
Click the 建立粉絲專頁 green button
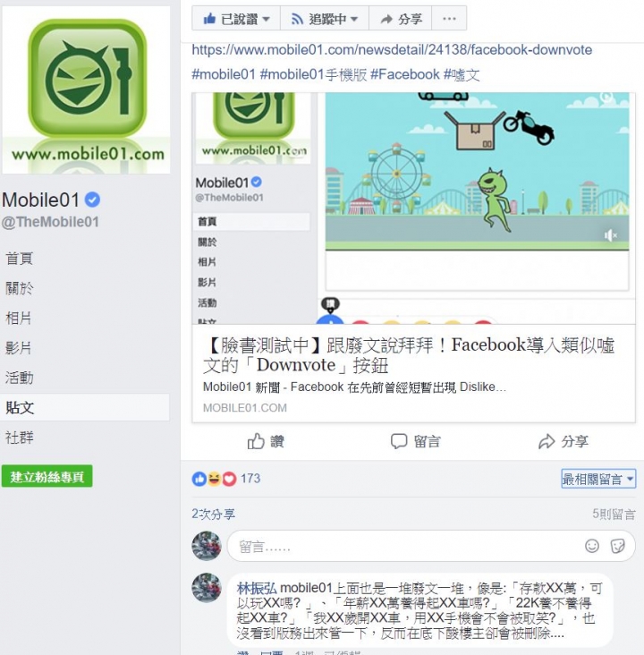click(x=47, y=476)
